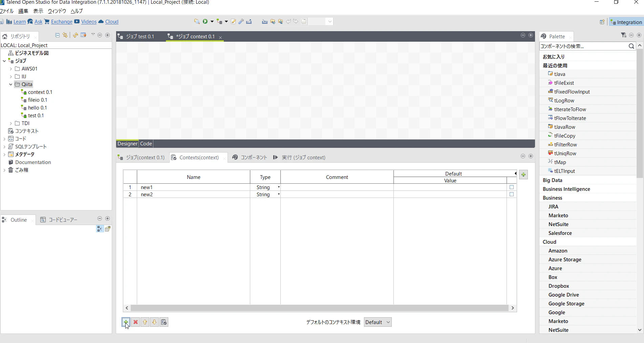Click the Cloud link in toolbar

click(x=112, y=22)
